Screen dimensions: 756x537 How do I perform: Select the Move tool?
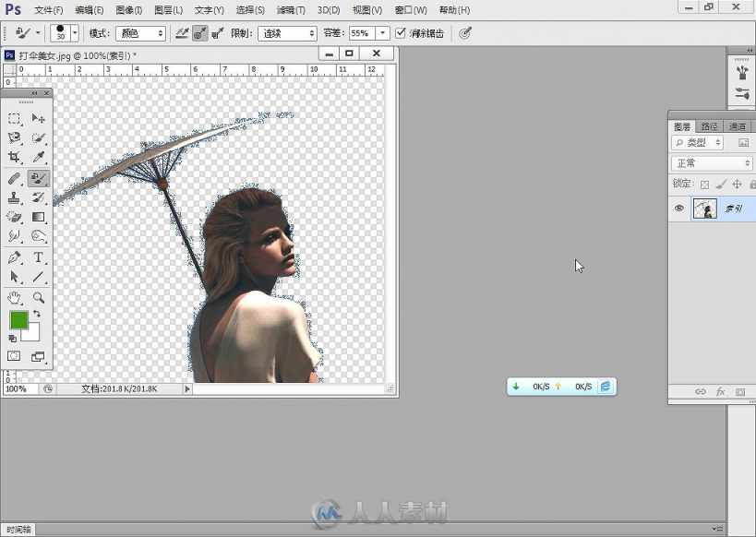(38, 118)
